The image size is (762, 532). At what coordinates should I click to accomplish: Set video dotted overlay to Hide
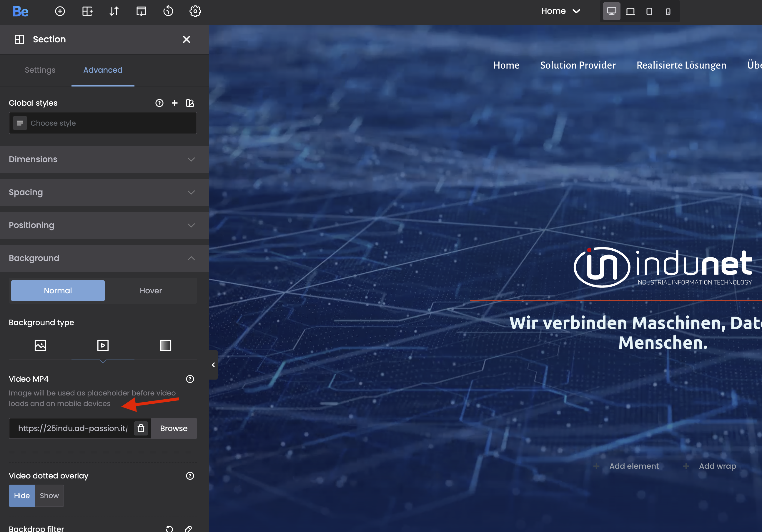[22, 496]
